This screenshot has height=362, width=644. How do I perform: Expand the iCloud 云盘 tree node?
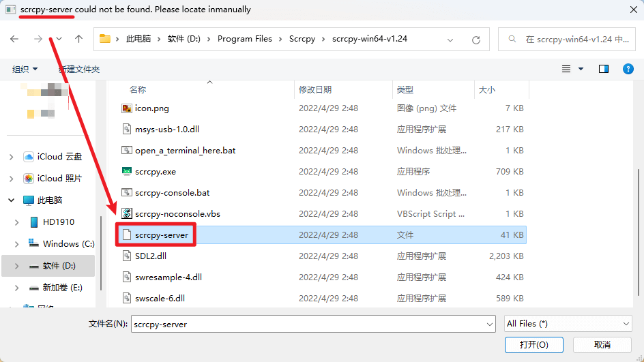(11, 157)
